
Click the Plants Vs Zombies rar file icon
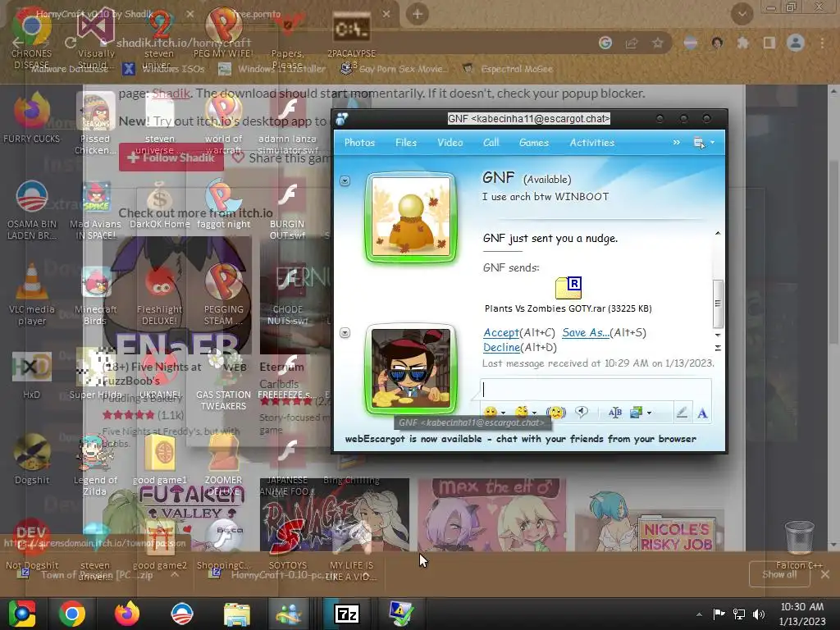tap(568, 288)
